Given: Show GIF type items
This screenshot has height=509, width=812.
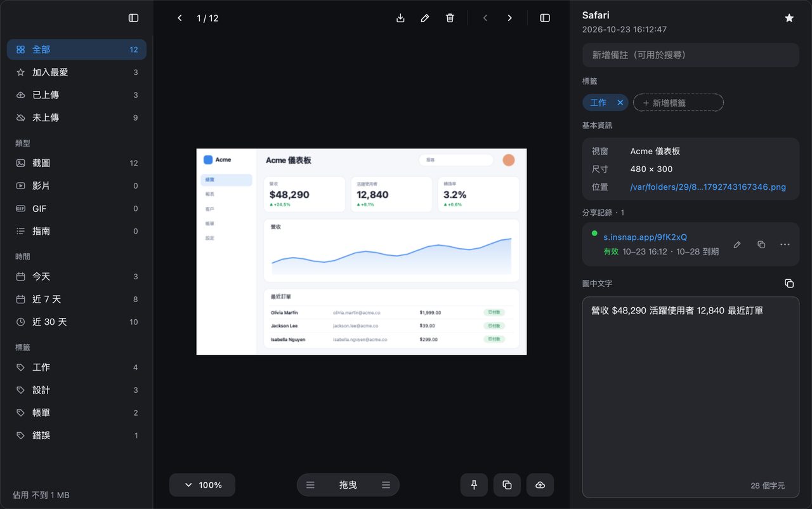Looking at the screenshot, I should click(77, 209).
